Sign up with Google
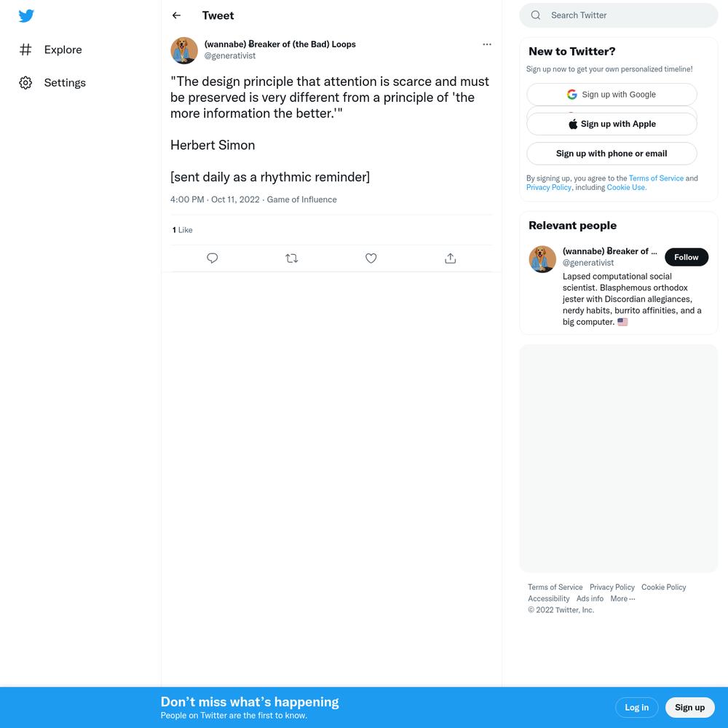The height and width of the screenshot is (728, 728). point(612,94)
